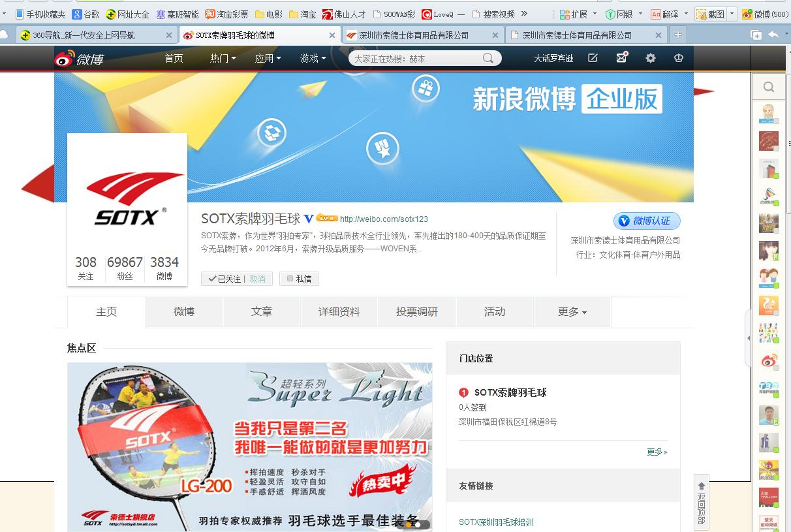
Task: Expand the 应用 dropdown menu
Action: [x=268, y=58]
